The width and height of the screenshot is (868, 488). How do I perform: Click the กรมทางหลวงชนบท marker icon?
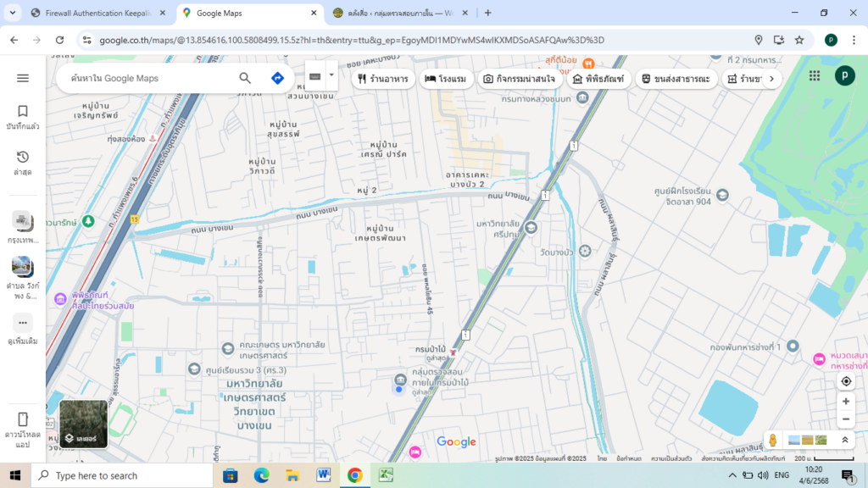(582, 98)
